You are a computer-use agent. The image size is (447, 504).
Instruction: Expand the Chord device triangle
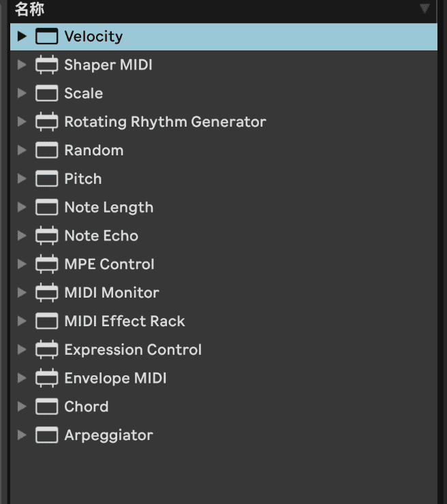pos(22,407)
